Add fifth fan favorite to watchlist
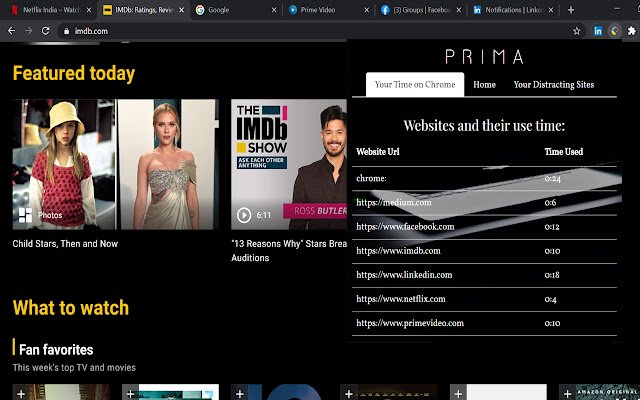 [458, 393]
